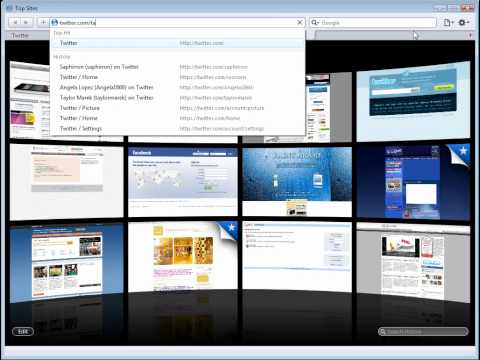Image resolution: width=480 pixels, height=360 pixels.
Task: Clear the address bar with X button
Action: tap(300, 22)
